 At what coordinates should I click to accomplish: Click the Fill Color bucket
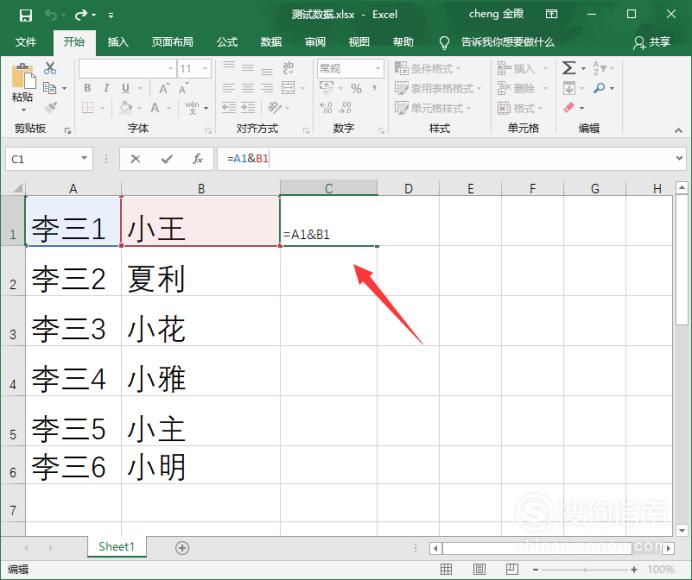pos(126,107)
